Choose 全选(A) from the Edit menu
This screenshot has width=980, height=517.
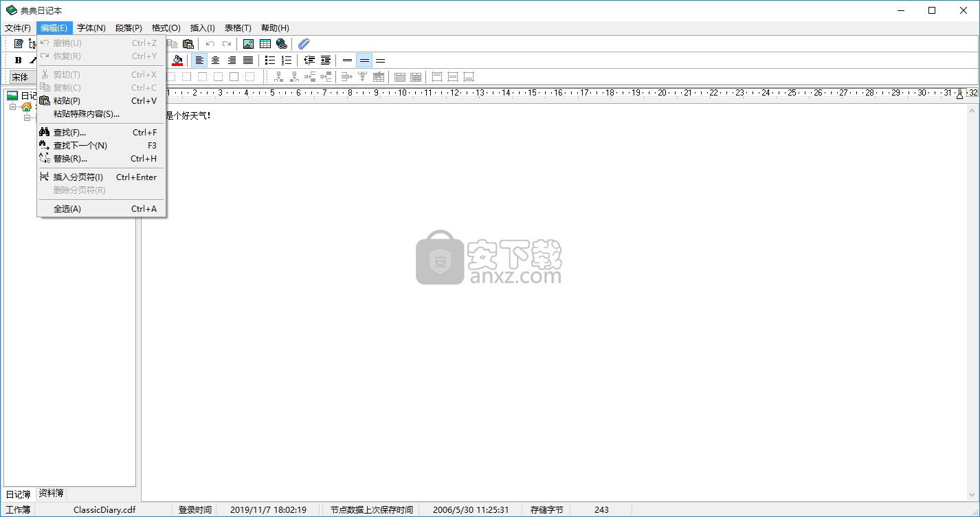(x=101, y=208)
